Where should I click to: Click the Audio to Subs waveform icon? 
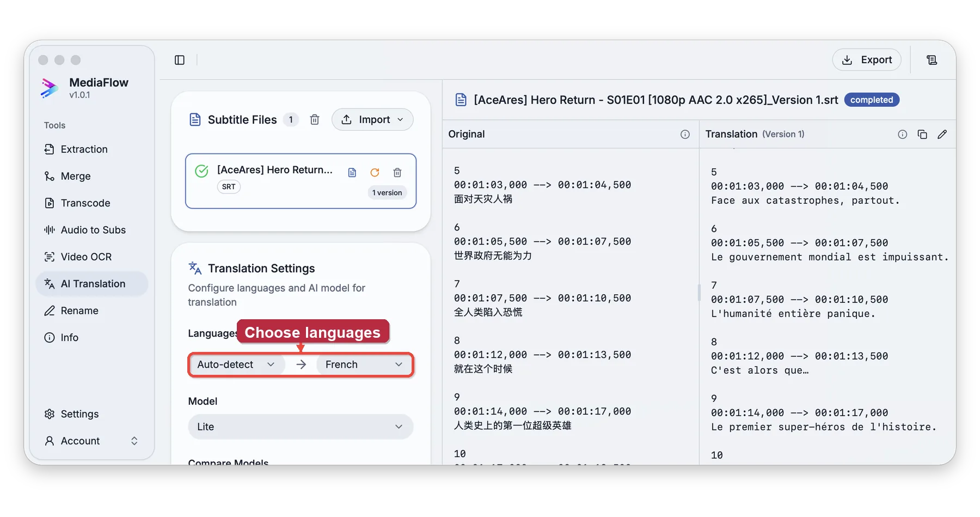tap(50, 230)
